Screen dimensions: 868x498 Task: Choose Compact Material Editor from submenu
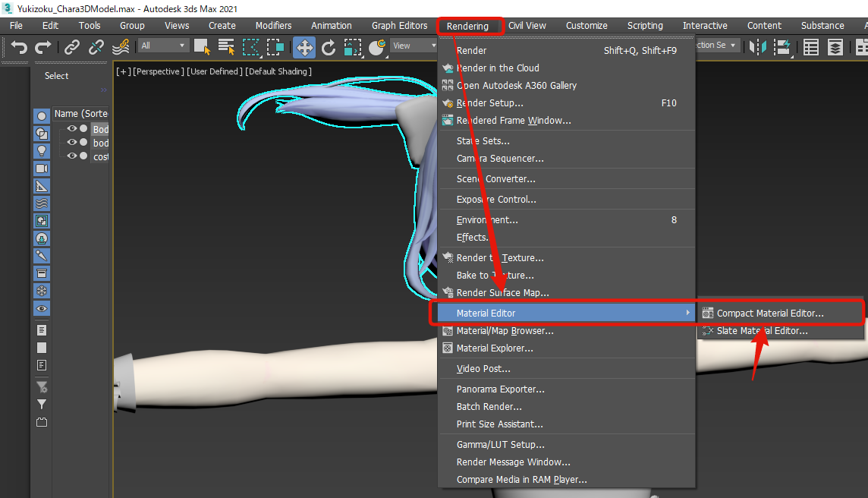[780, 313]
